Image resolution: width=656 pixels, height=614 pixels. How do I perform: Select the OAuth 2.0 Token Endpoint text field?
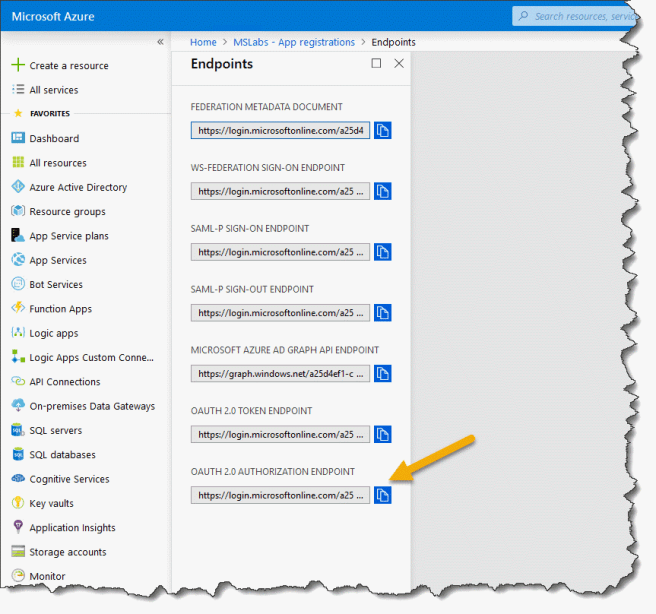(x=280, y=435)
